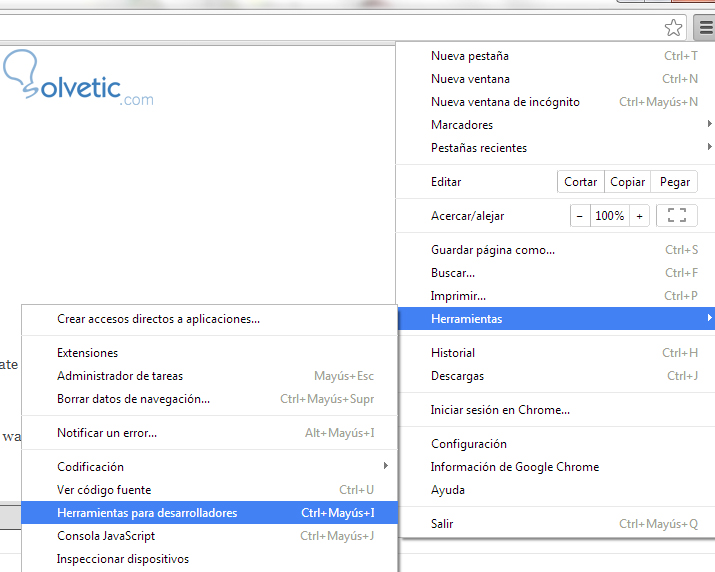Open Nueva ventana de incógnito
The height and width of the screenshot is (572, 715).
[556, 102]
